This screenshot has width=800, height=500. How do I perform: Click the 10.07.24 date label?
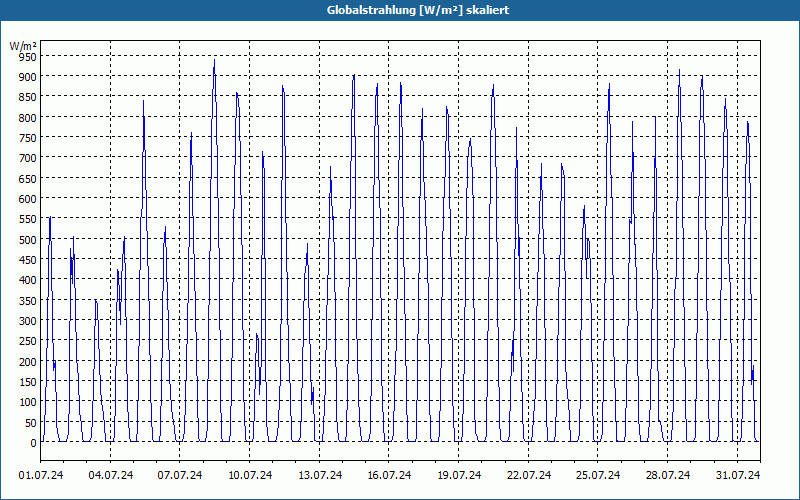tap(250, 475)
